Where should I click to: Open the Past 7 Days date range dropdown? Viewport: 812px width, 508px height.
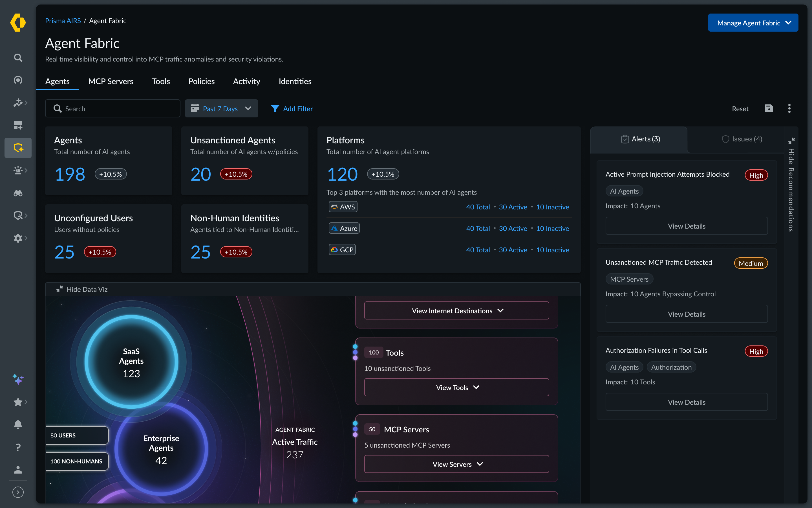tap(221, 108)
